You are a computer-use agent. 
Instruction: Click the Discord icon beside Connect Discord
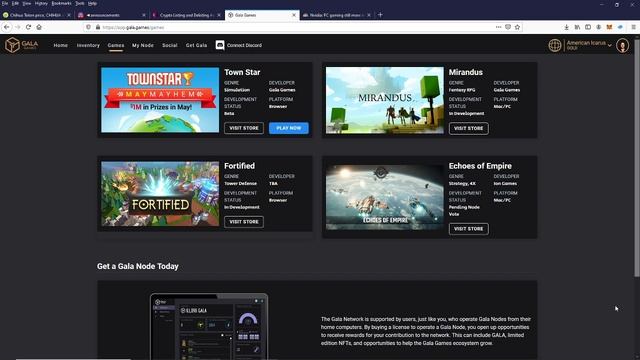[x=220, y=45]
